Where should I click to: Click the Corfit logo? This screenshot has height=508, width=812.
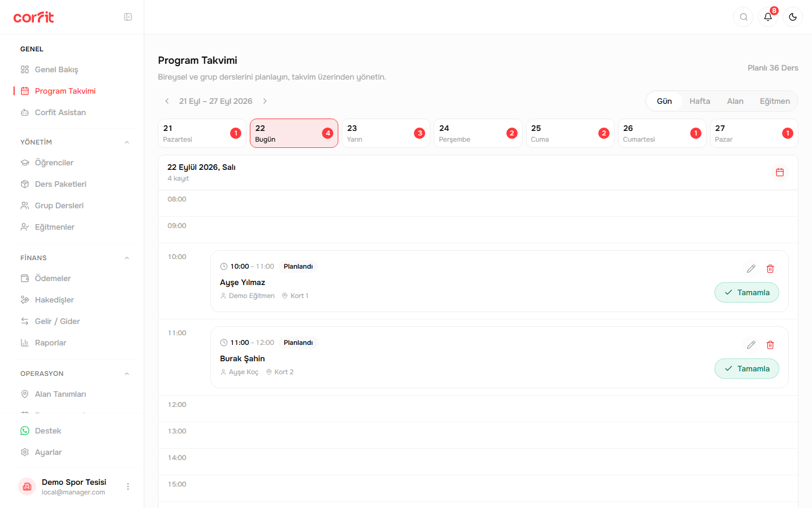click(34, 17)
